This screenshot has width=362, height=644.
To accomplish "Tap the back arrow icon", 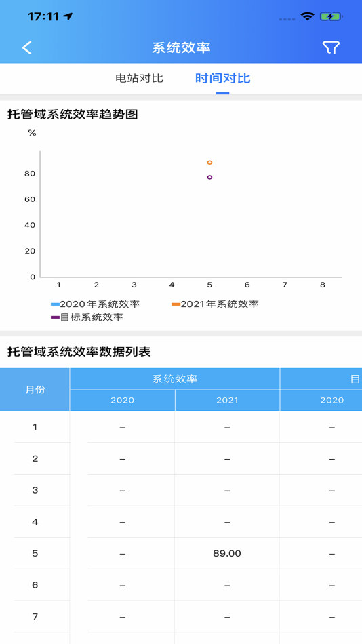I will [26, 47].
